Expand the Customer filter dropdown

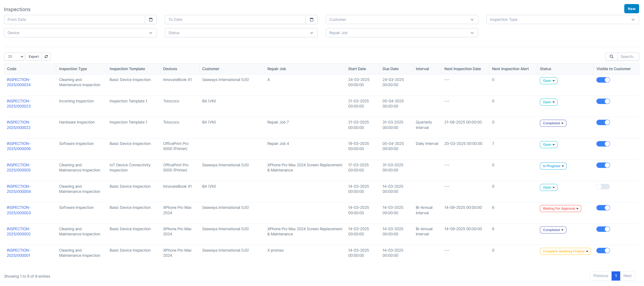pyautogui.click(x=401, y=19)
